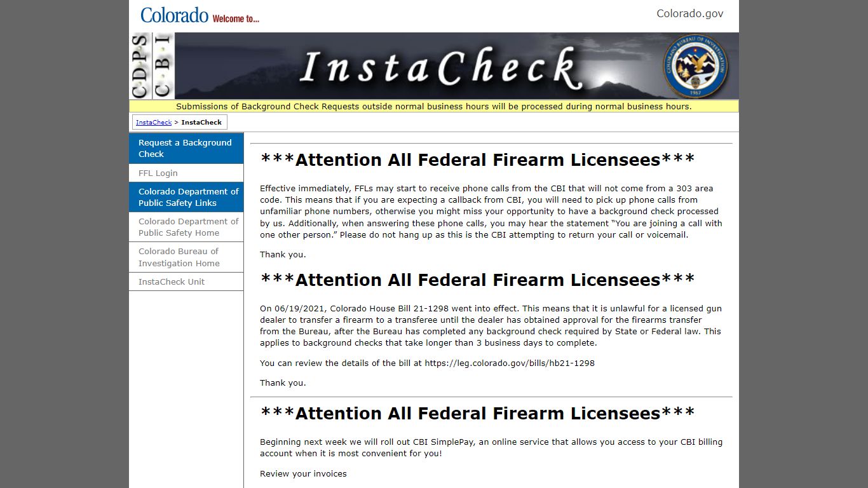Click the 'Review your invoices' text
The width and height of the screenshot is (868, 488).
coord(303,473)
